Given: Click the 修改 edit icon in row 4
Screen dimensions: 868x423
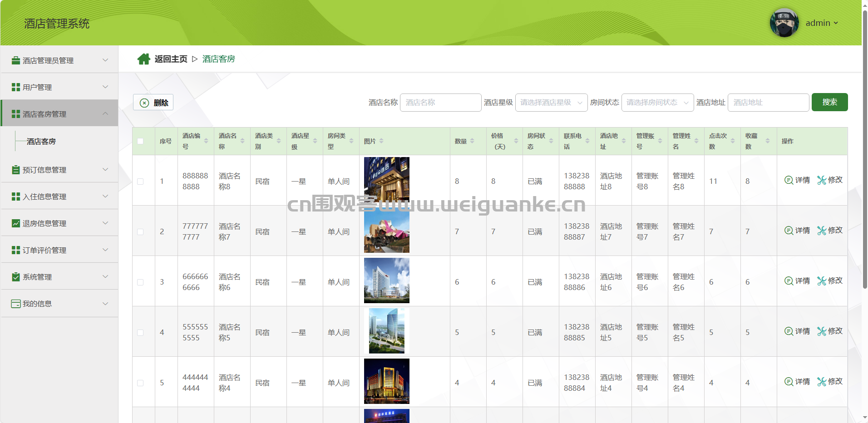Looking at the screenshot, I should pos(822,331).
